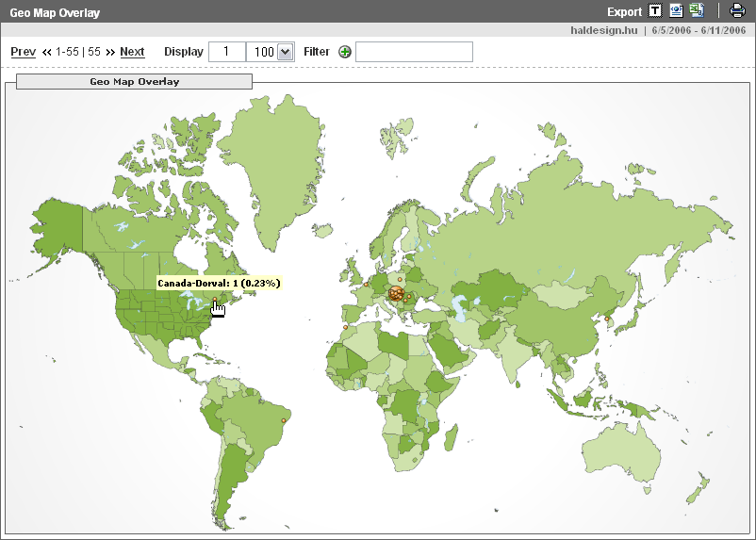Image resolution: width=756 pixels, height=540 pixels.
Task: Select the large Hungary visitor cluster marker
Action: pos(397,294)
